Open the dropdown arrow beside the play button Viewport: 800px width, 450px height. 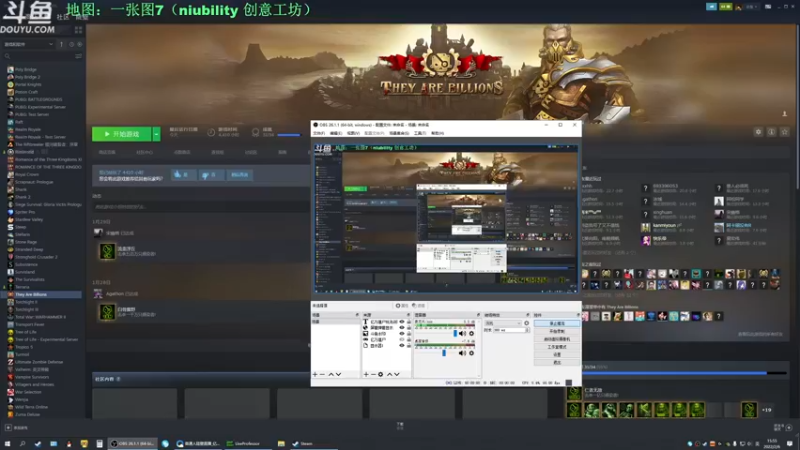coord(156,134)
